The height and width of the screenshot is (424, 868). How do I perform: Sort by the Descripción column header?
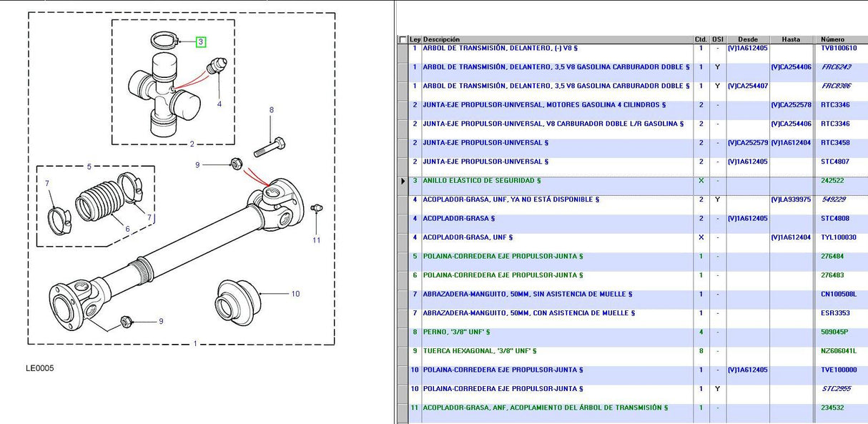click(x=442, y=39)
